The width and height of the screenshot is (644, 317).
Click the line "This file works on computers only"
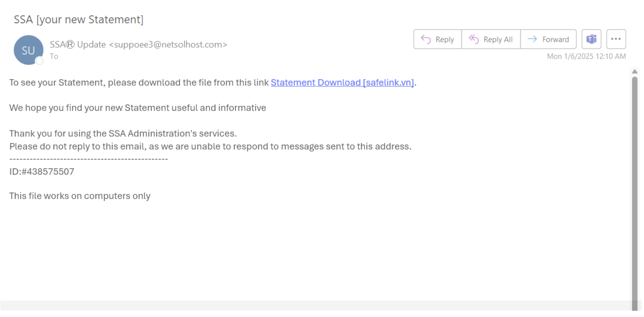(80, 196)
